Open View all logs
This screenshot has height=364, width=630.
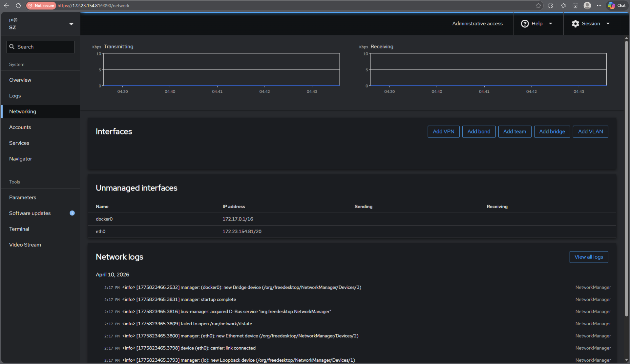tap(589, 257)
